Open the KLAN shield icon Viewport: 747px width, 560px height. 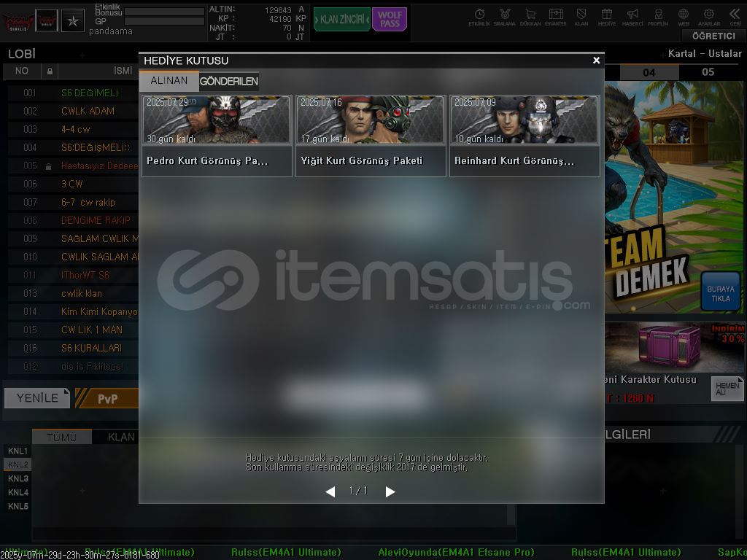581,17
